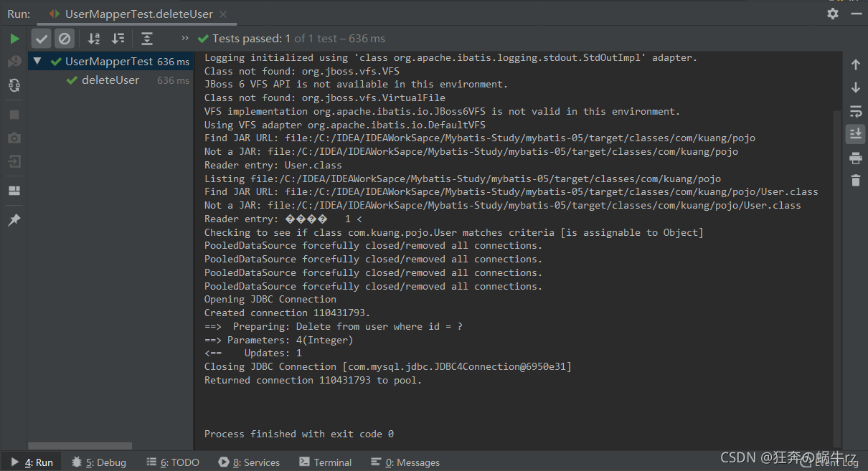Toggle Show Passed tests checkmark button
Viewport: 868px width, 471px height.
(42, 39)
